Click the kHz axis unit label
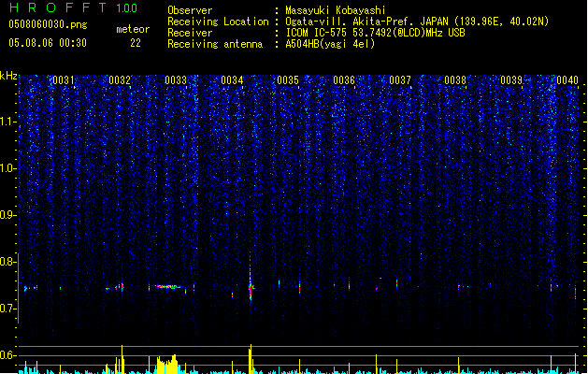This screenshot has height=374, width=588. pyautogui.click(x=8, y=76)
